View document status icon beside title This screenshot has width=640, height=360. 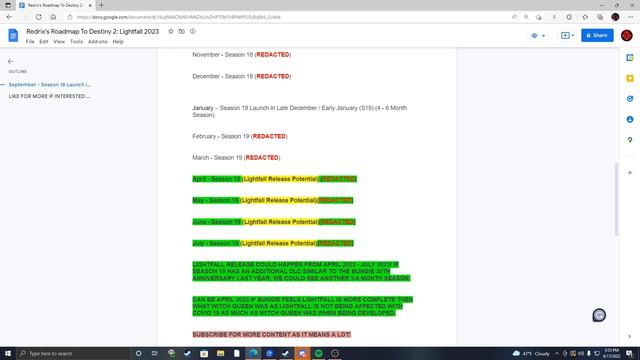coord(193,31)
